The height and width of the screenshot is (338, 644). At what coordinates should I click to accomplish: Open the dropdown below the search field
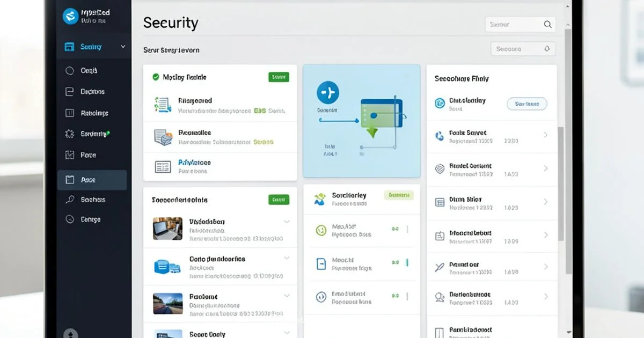(x=523, y=49)
